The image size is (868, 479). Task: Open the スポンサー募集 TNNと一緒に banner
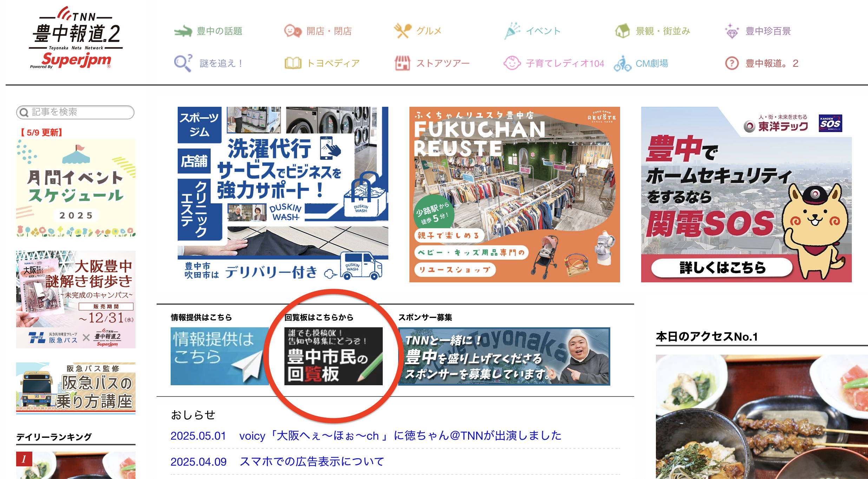[504, 356]
